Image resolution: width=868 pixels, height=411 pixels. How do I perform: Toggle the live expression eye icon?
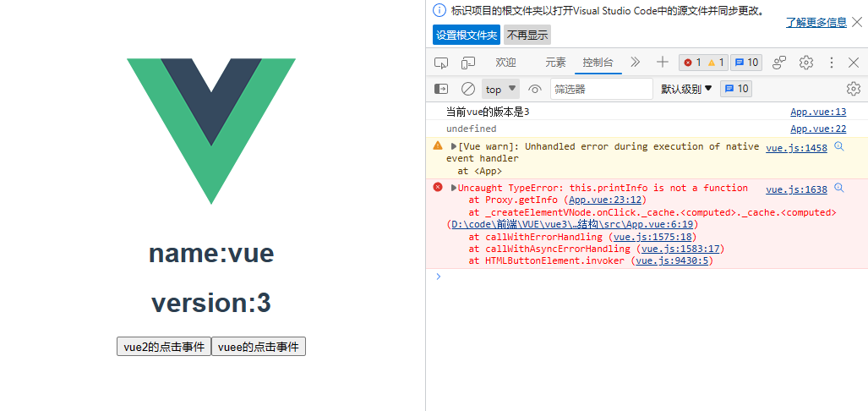535,89
